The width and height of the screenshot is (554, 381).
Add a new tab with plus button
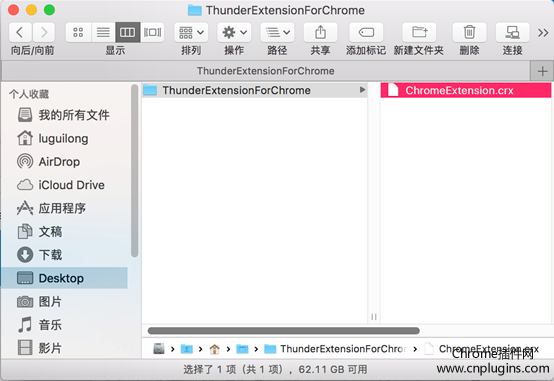coord(542,71)
